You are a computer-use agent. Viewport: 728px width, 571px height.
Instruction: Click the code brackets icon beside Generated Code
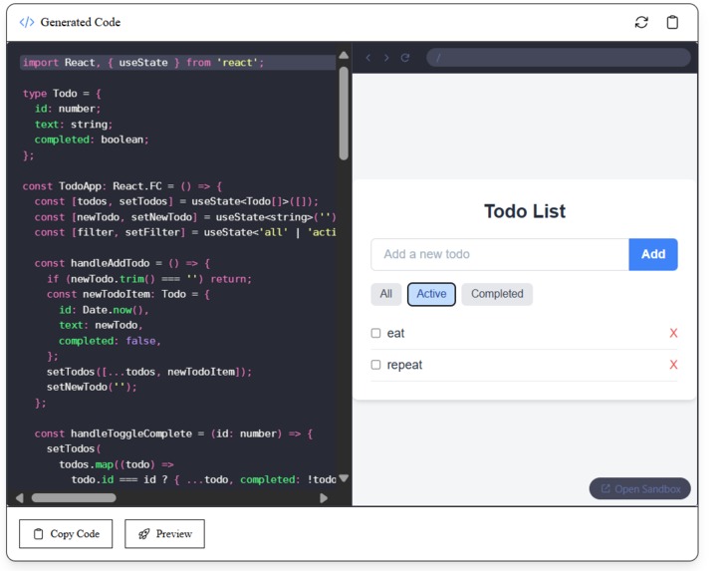pyautogui.click(x=27, y=22)
